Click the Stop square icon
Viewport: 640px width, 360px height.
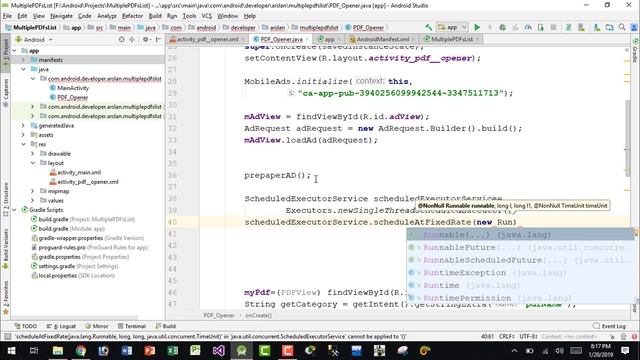coord(553,27)
